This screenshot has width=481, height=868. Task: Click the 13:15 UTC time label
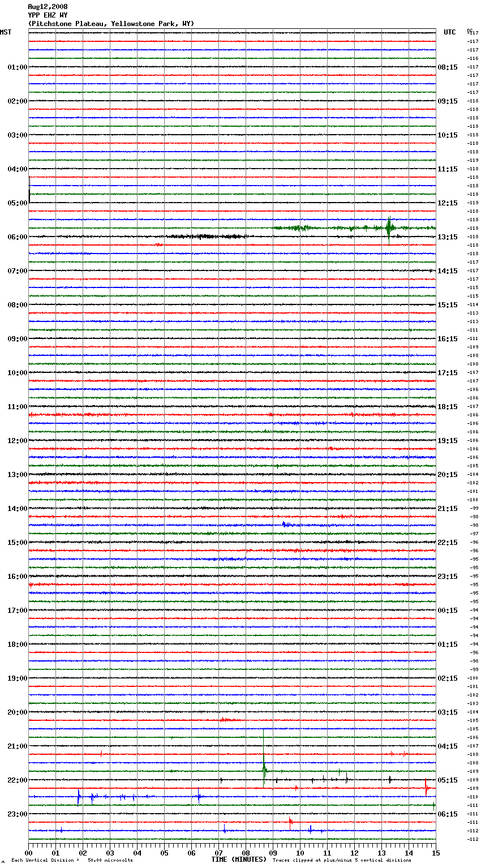448,237
